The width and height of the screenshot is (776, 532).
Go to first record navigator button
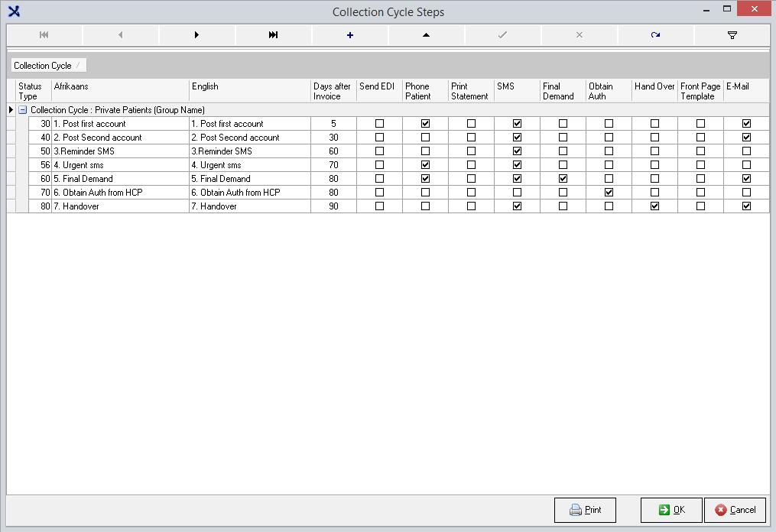44,35
